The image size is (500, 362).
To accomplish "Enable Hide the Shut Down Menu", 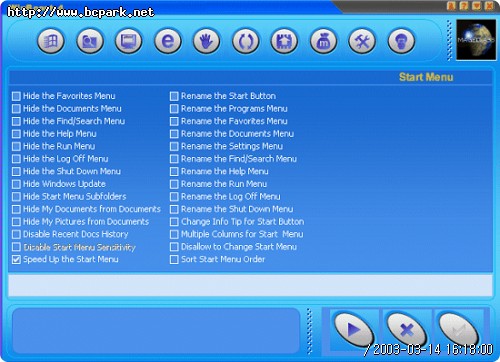I will [16, 172].
